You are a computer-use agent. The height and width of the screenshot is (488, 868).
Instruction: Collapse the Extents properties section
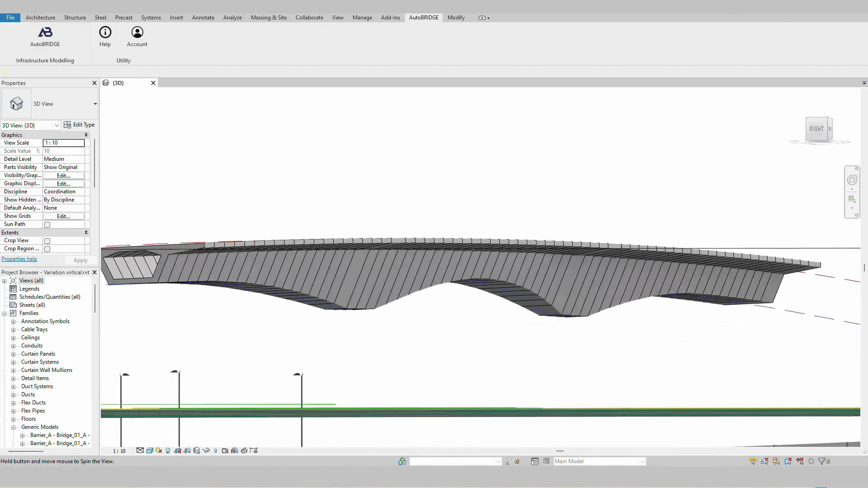click(86, 233)
